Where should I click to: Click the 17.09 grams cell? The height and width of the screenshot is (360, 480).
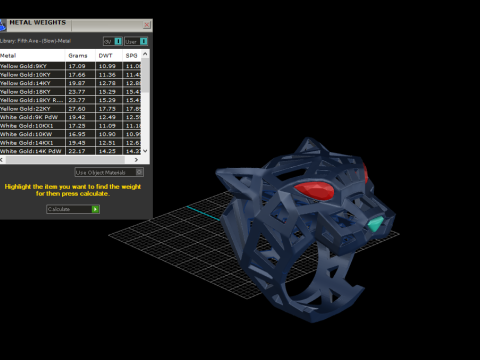click(80, 66)
